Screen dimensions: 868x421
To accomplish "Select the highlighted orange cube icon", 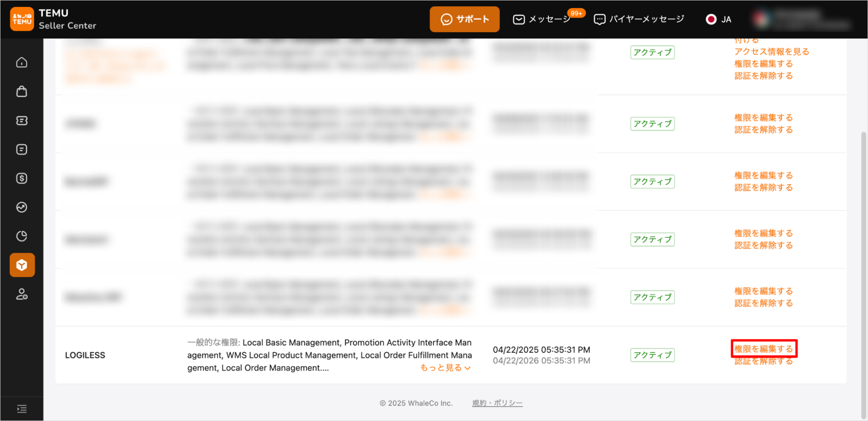I will (x=22, y=265).
